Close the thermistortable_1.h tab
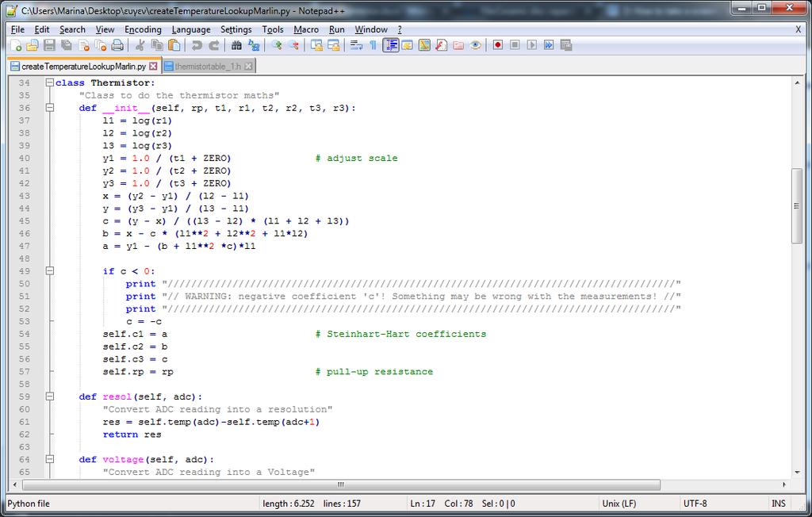812x517 pixels. (248, 67)
